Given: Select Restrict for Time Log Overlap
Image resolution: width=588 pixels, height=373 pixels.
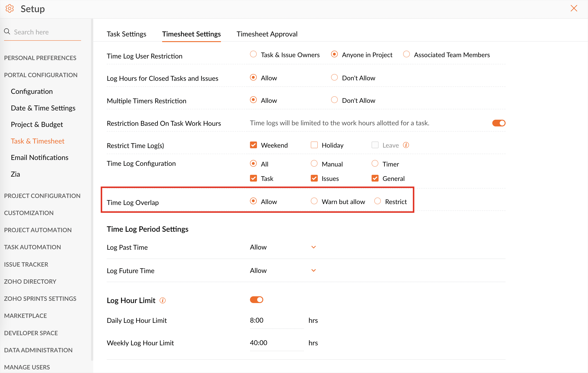Looking at the screenshot, I should pos(377,202).
